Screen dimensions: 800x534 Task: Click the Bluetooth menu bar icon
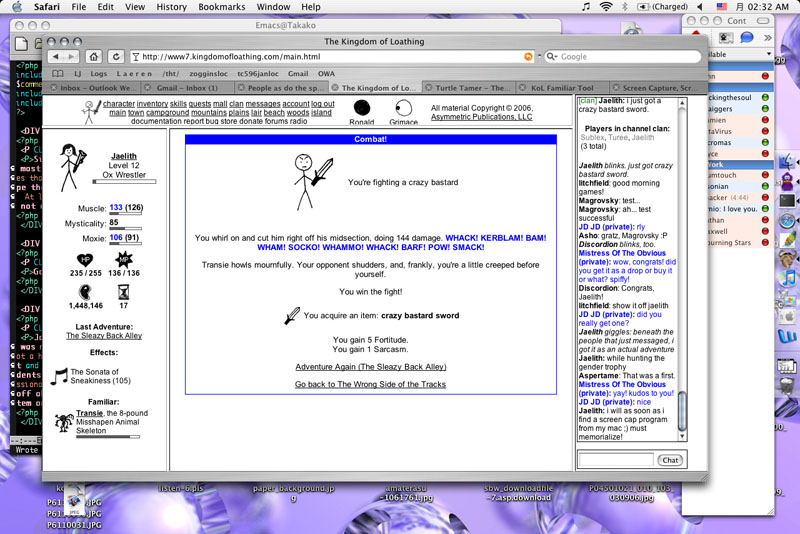click(624, 7)
